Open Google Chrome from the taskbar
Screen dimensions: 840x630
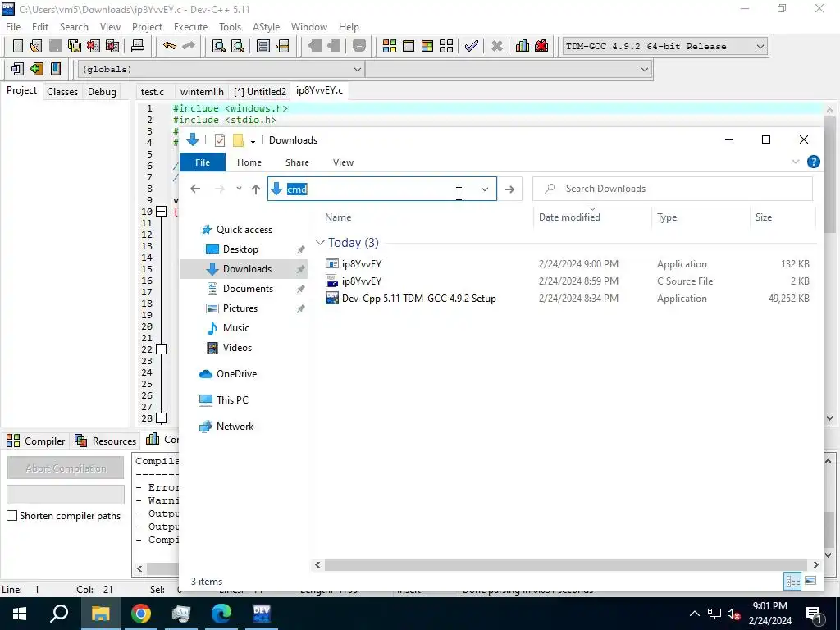(141, 614)
